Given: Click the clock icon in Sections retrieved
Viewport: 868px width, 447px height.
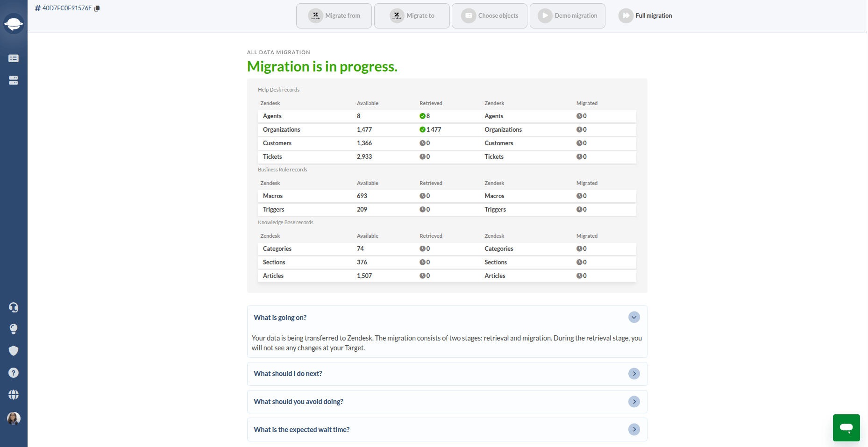Looking at the screenshot, I should coord(422,262).
